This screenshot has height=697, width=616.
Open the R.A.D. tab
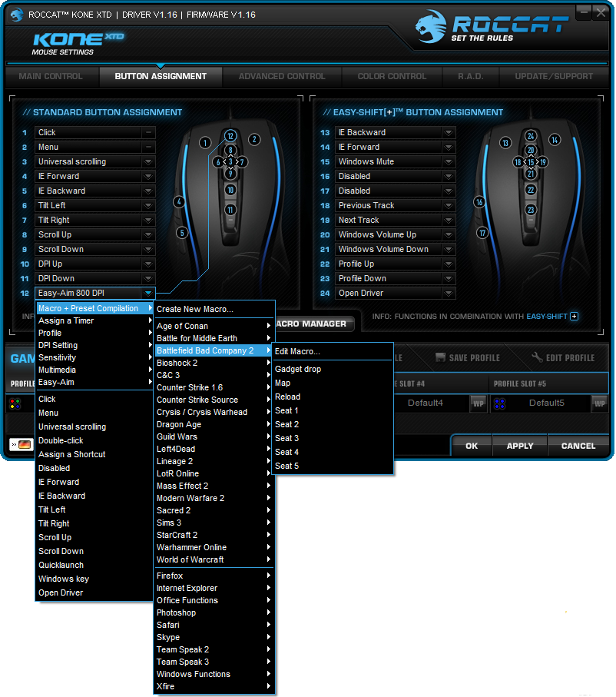coord(471,76)
